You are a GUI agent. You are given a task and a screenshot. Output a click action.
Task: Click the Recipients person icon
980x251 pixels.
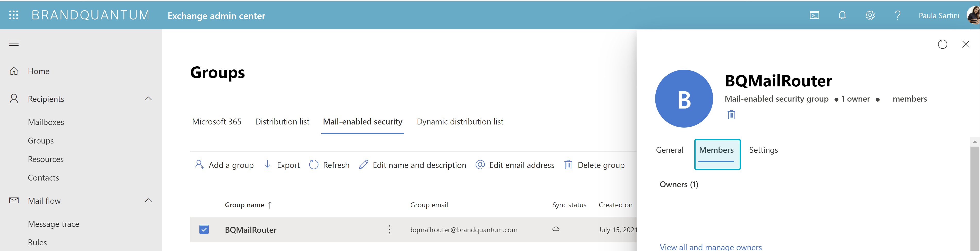[14, 99]
